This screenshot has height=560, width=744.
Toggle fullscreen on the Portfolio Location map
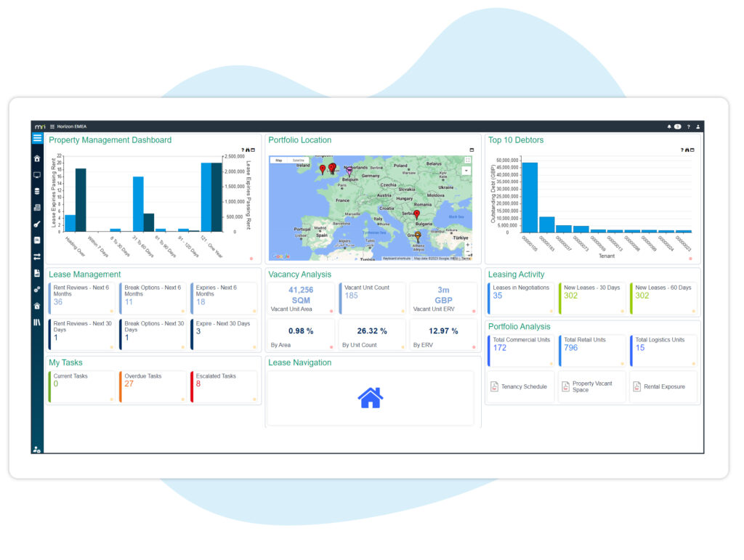pos(467,161)
